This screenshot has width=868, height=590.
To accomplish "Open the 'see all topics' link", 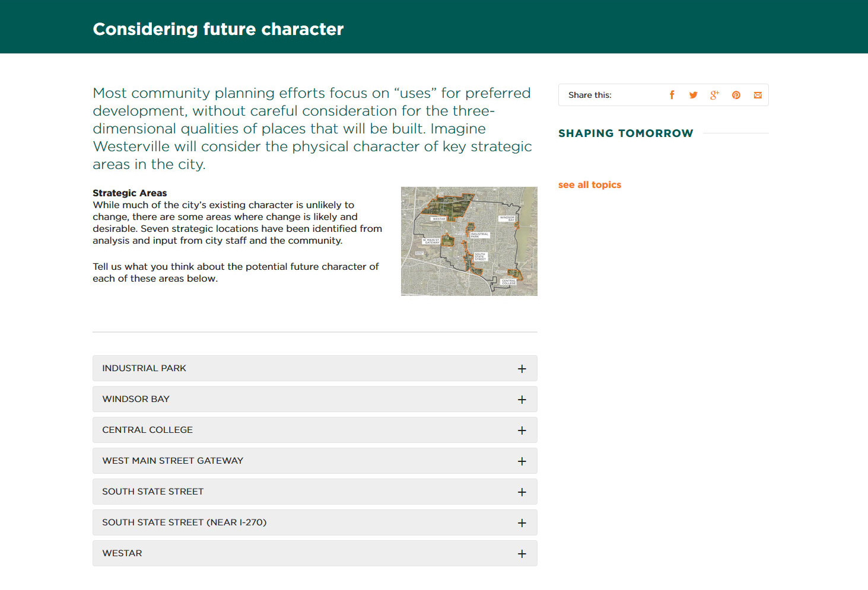I will (x=589, y=185).
